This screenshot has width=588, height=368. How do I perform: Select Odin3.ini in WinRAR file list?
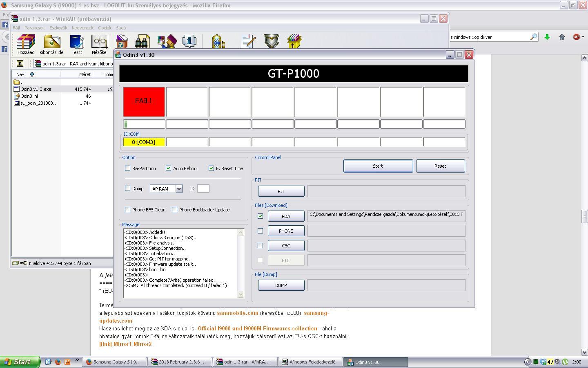pos(29,96)
